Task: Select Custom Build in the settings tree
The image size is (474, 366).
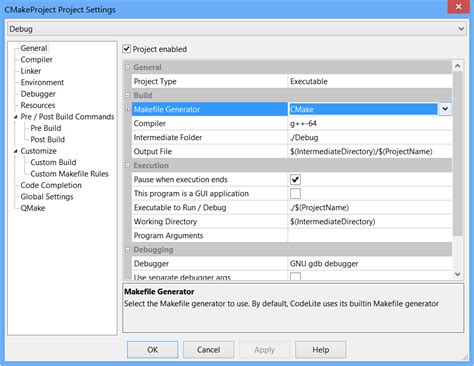Action: [53, 162]
